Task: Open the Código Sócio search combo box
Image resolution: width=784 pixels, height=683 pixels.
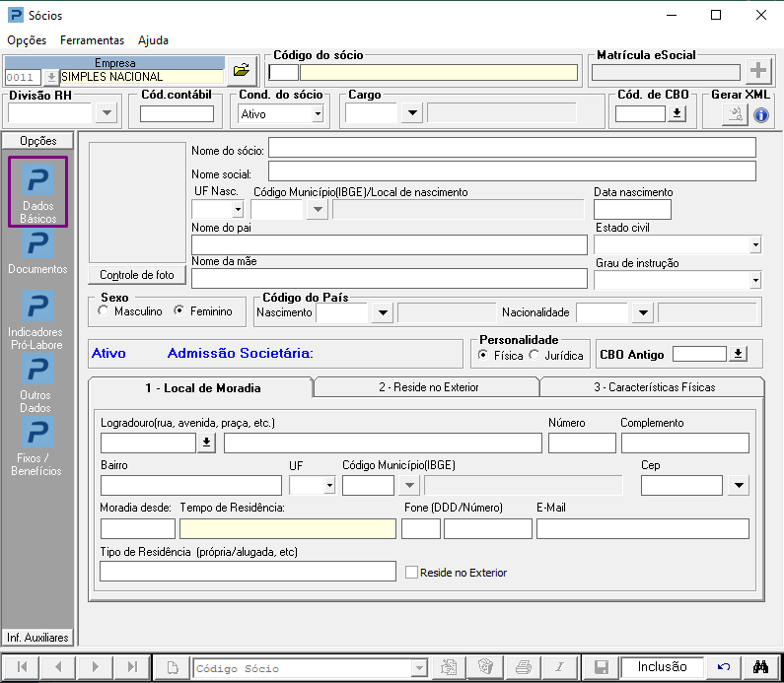Action: (x=310, y=668)
